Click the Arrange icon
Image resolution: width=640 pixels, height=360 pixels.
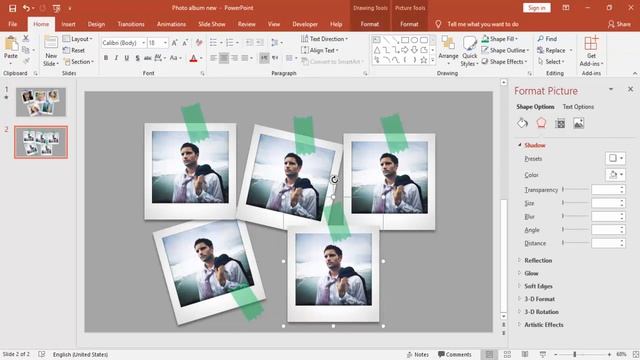coord(448,44)
